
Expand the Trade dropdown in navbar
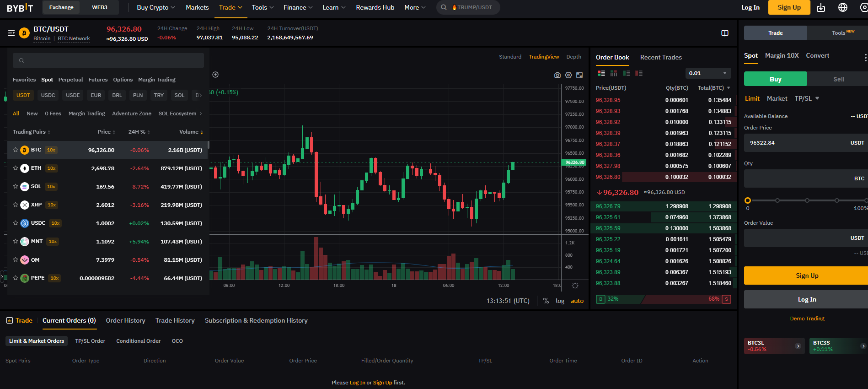230,7
